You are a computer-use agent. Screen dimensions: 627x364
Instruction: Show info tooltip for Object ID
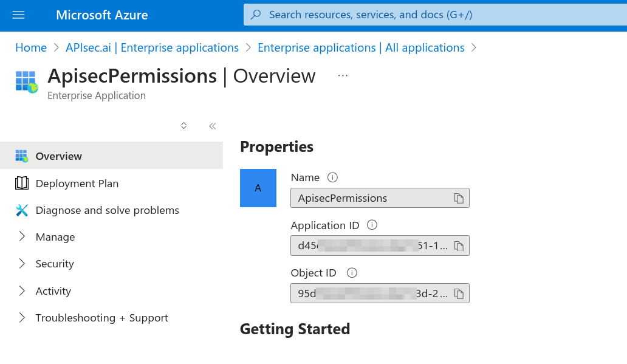(x=351, y=273)
